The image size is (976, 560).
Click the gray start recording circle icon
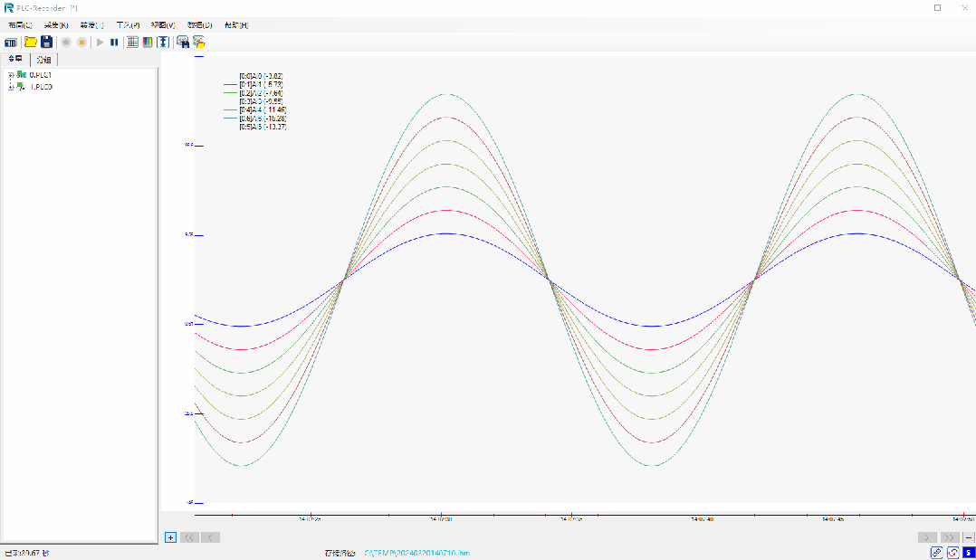click(x=65, y=43)
